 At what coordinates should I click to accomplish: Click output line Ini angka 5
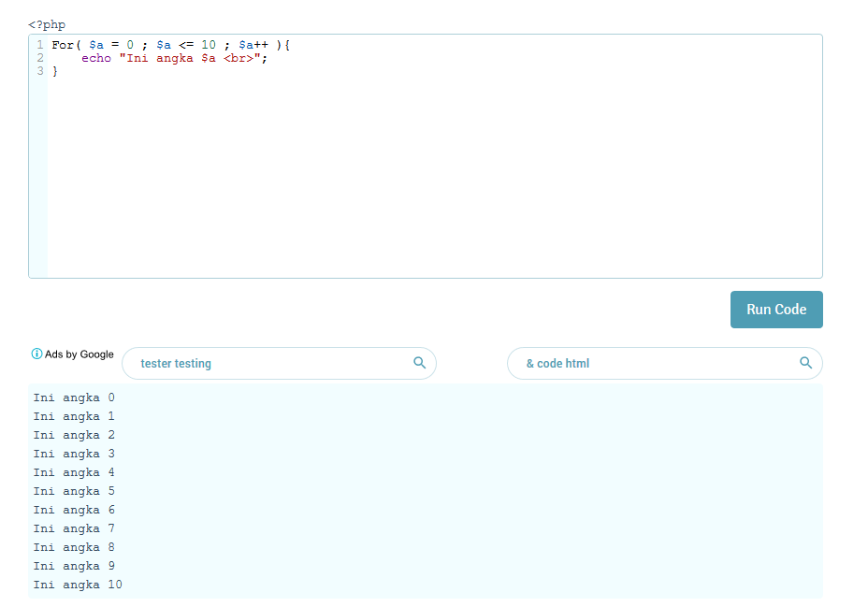point(74,491)
